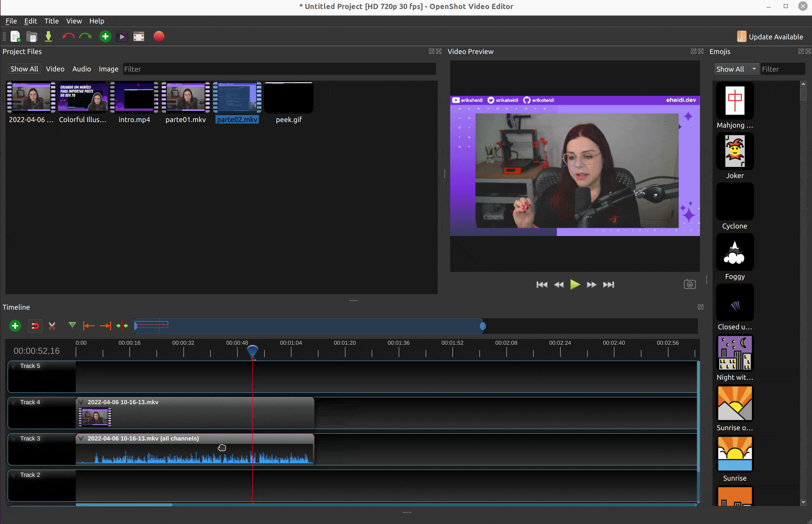
Task: Toggle snapping in the timeline
Action: [x=35, y=326]
